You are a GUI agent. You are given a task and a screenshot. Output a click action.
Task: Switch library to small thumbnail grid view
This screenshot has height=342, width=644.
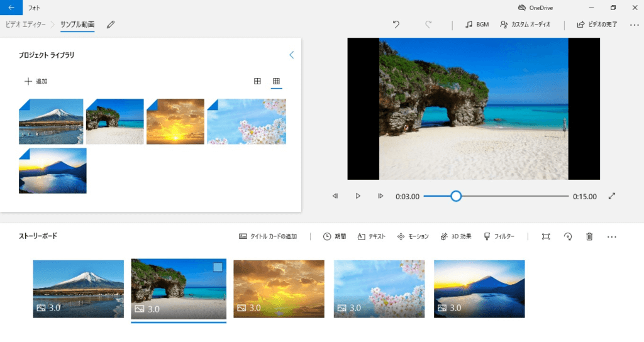[x=276, y=81]
